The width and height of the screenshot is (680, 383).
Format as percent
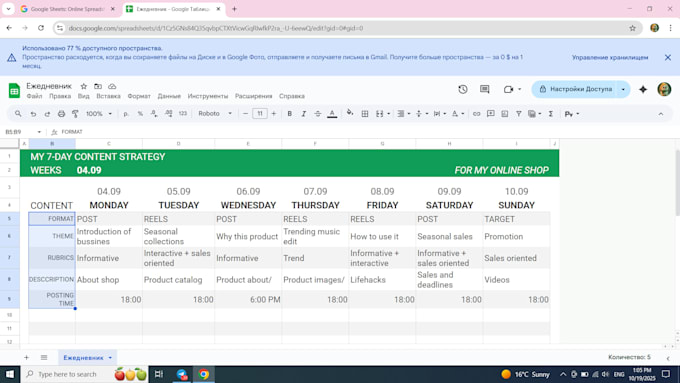pyautogui.click(x=140, y=114)
